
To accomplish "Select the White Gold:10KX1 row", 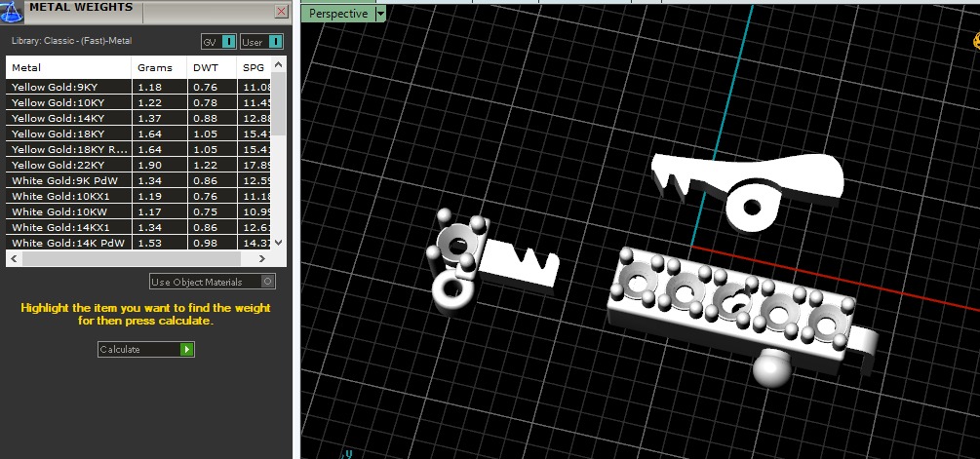I will click(139, 196).
